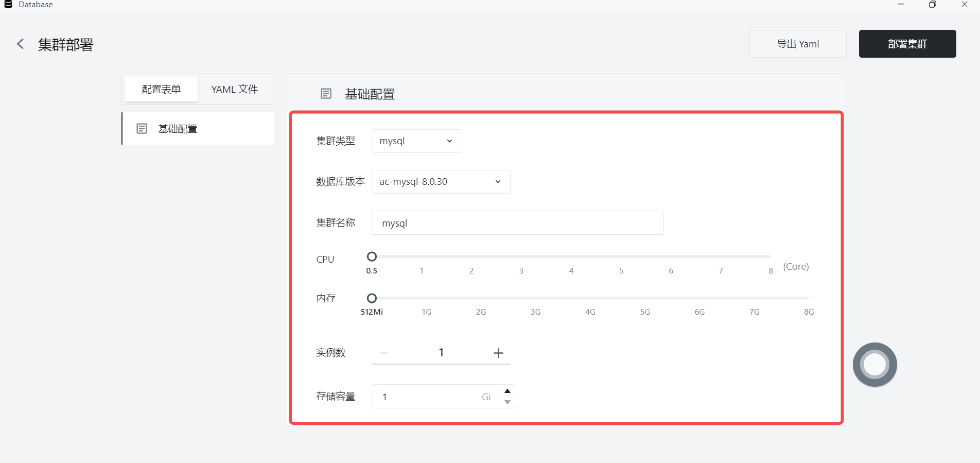Set CPU slider to 8 cores
This screenshot has height=463, width=980.
click(x=770, y=256)
